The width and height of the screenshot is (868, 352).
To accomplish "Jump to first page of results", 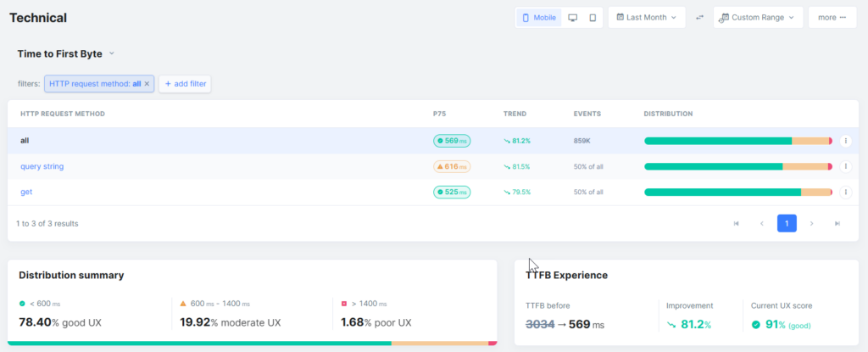I will click(736, 224).
